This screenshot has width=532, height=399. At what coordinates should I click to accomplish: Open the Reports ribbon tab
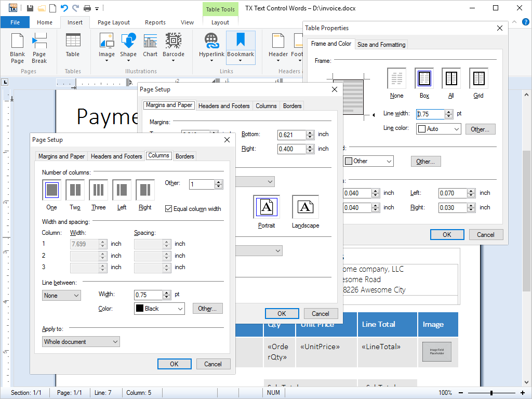[x=155, y=22]
